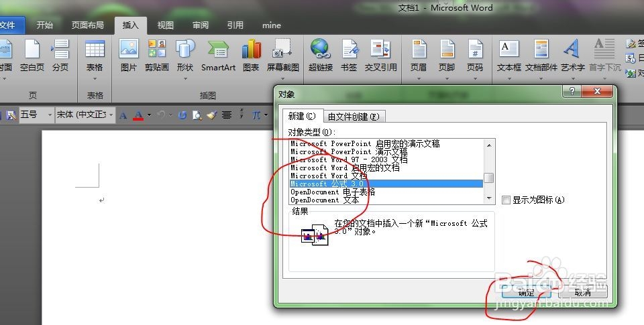The height and width of the screenshot is (325, 644).
Task: Open the 页码 page number menu
Action: click(x=474, y=59)
